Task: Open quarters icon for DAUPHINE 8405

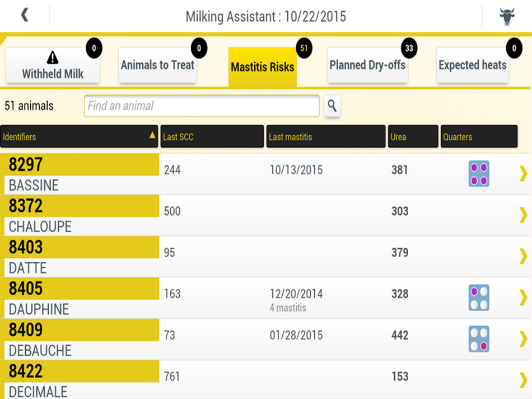Action: pos(479,298)
